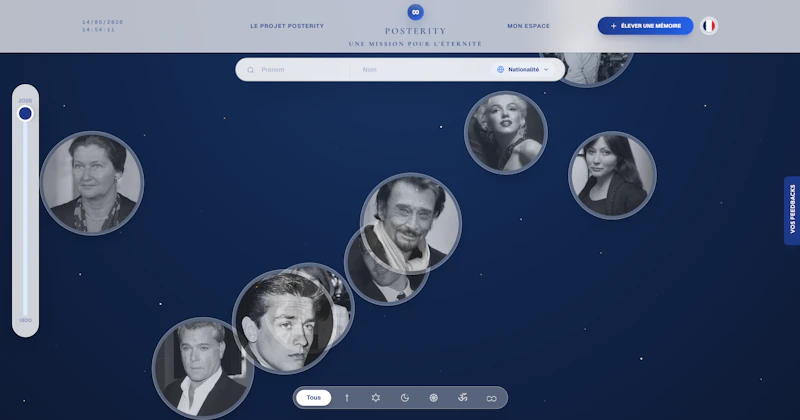Click the Posterity infinity logo in the header
The width and height of the screenshot is (800, 420).
[415, 12]
